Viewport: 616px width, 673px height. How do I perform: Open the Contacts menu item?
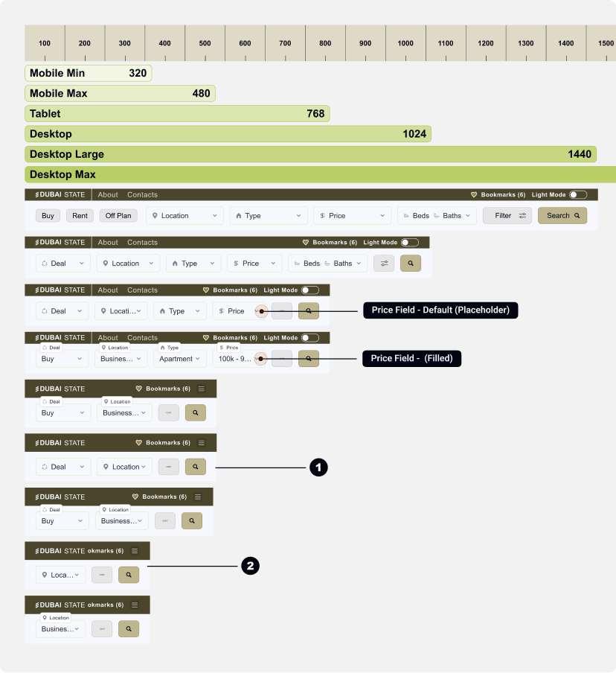tap(142, 194)
